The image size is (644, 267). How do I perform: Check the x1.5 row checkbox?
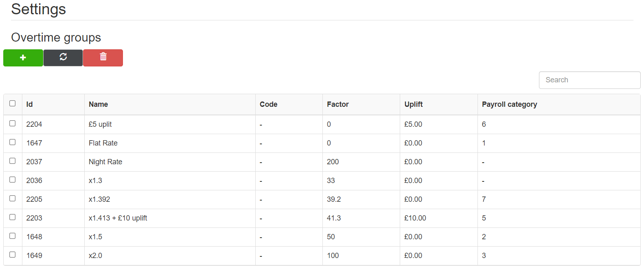click(x=13, y=236)
